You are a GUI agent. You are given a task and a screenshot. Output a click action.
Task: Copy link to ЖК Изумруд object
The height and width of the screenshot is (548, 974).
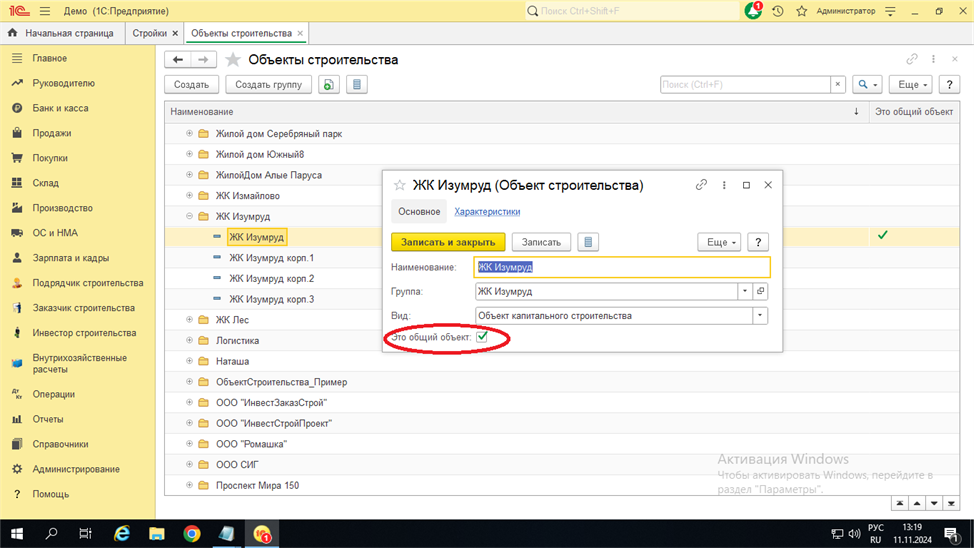701,185
